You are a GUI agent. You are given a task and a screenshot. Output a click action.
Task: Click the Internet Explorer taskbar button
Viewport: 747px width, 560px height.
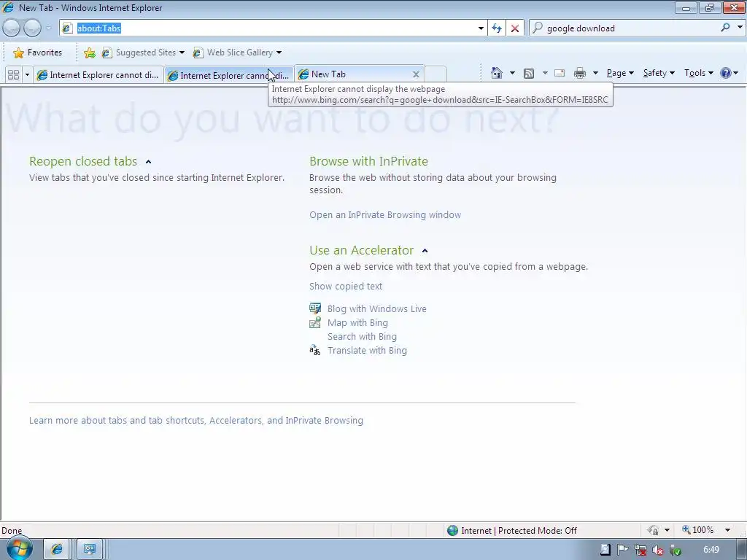[x=57, y=550]
